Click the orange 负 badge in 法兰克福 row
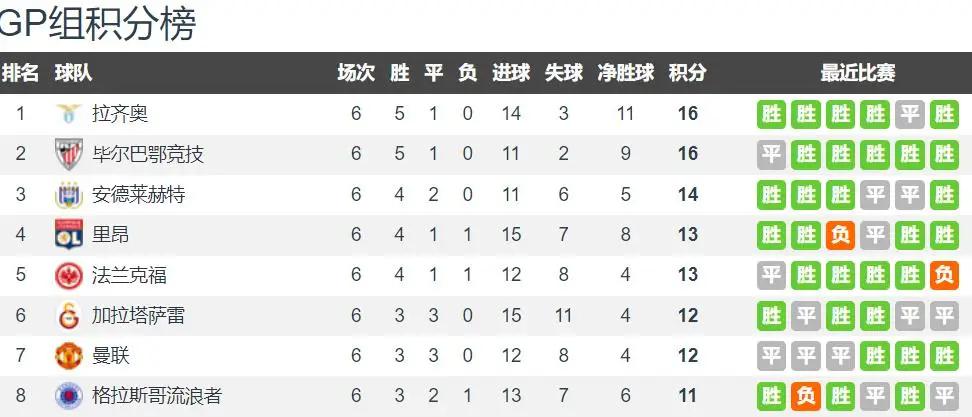Image resolution: width=972 pixels, height=417 pixels. click(944, 275)
